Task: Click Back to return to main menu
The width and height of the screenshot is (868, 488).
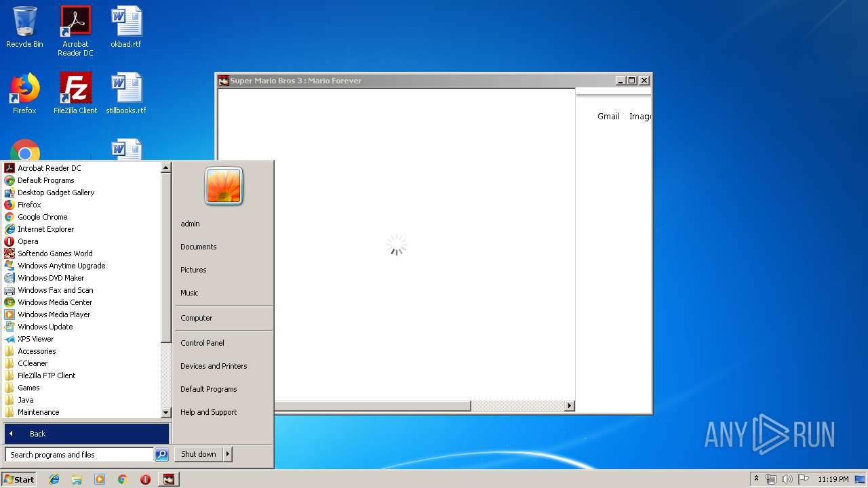Action: click(x=86, y=434)
